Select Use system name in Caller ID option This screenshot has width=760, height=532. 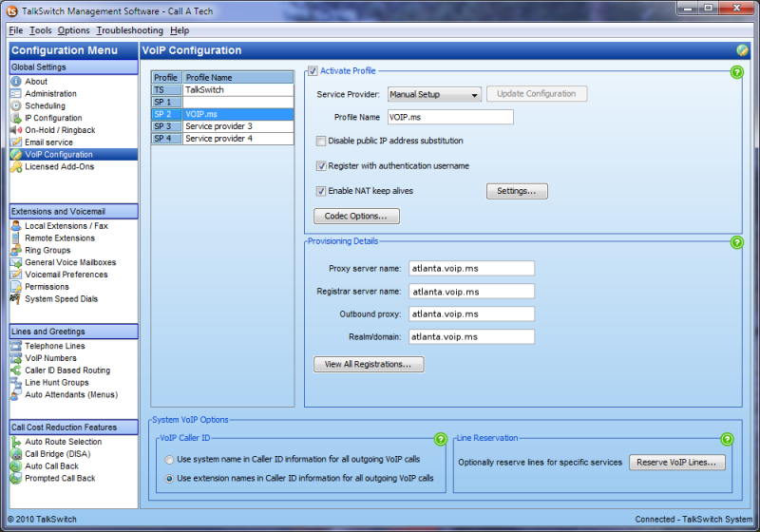[x=169, y=459]
